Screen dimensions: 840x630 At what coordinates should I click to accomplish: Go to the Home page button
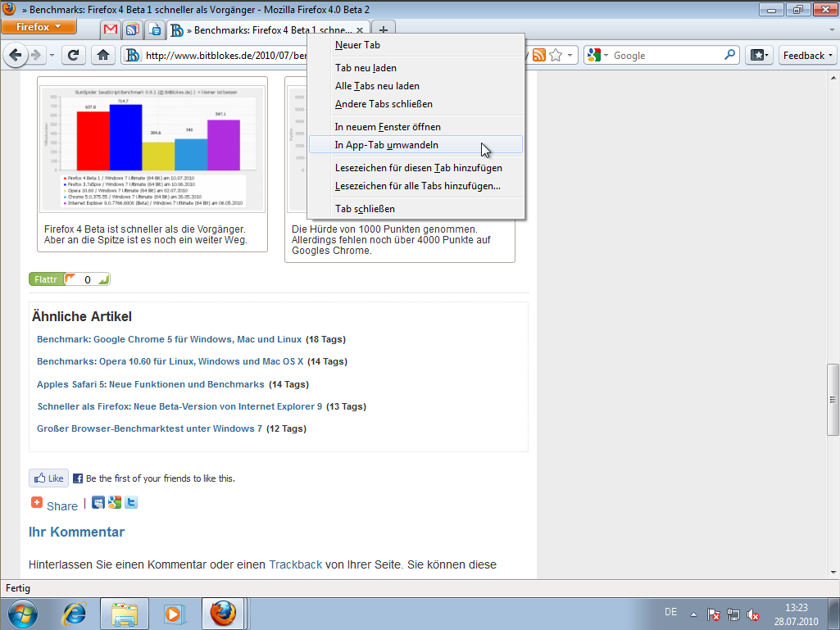pyautogui.click(x=103, y=55)
